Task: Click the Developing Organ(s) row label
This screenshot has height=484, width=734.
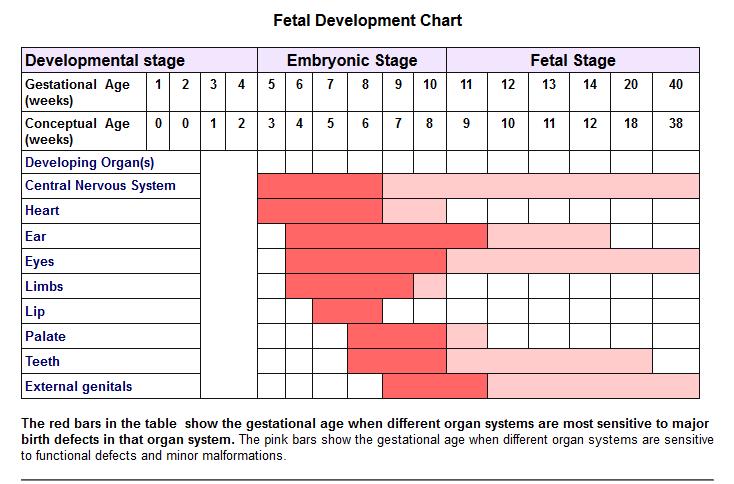Action: (89, 162)
